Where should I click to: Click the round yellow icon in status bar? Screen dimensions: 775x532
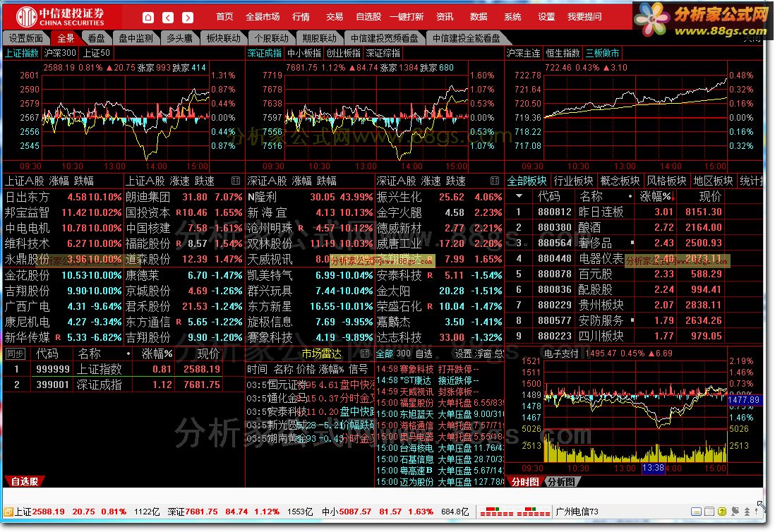721,512
